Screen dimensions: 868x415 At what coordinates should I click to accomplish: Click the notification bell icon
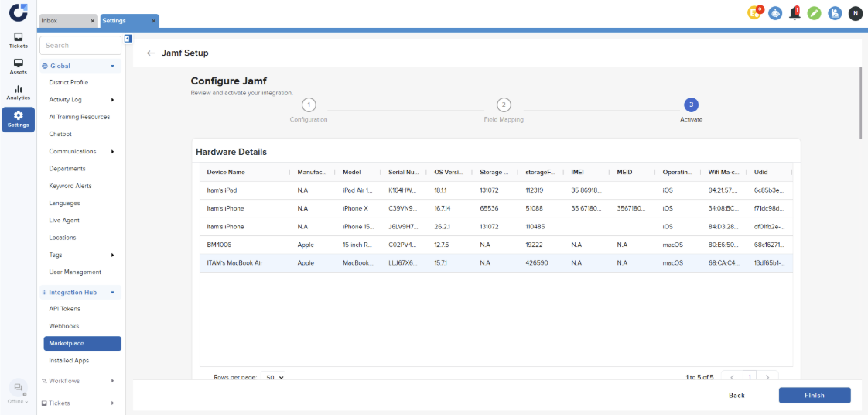[x=795, y=13]
